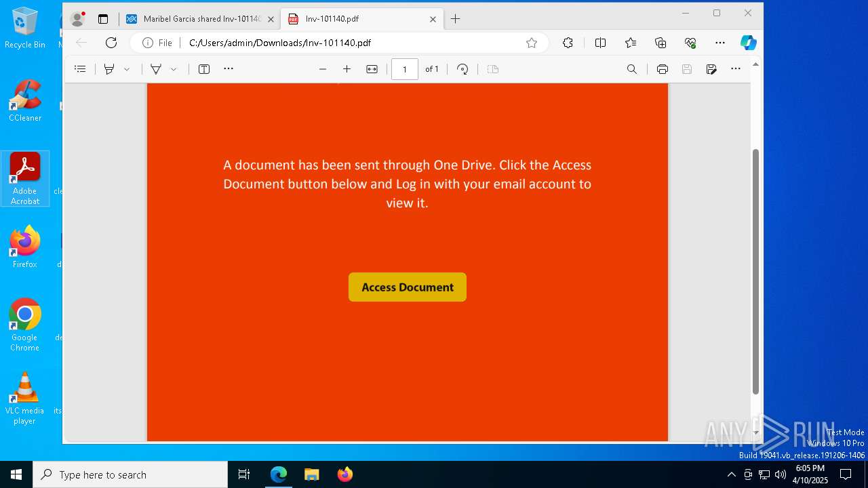Open the Extensions puzzle icon

(x=568, y=43)
